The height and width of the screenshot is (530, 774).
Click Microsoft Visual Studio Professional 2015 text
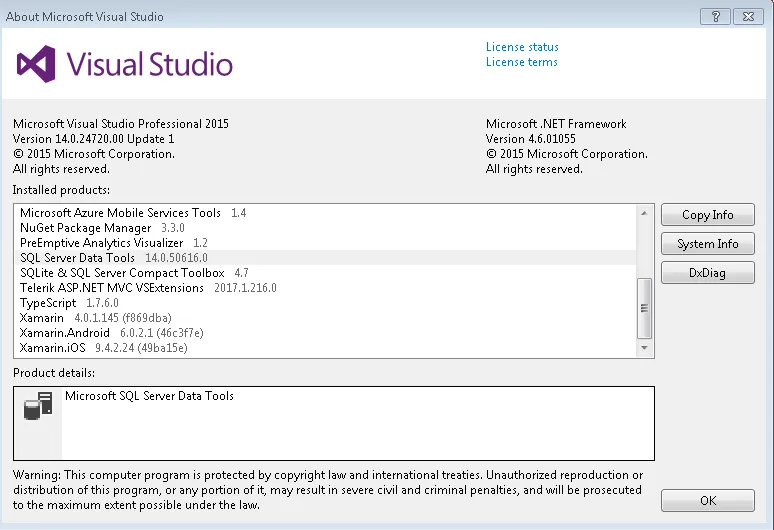pos(121,124)
